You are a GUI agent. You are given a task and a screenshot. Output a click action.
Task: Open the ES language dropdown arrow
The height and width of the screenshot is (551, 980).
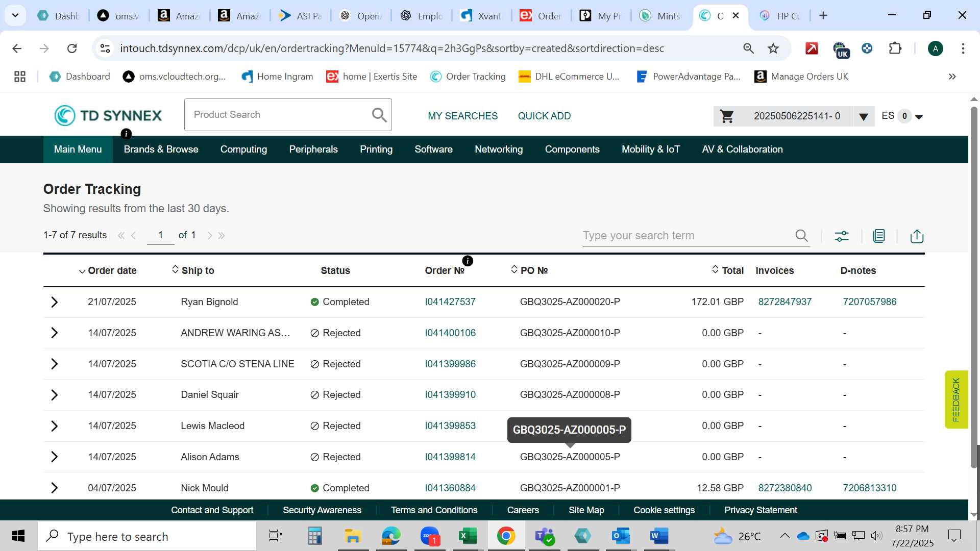point(919,117)
